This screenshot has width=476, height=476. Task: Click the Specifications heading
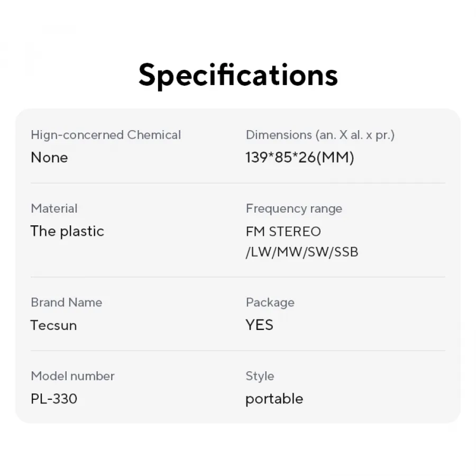click(x=238, y=75)
